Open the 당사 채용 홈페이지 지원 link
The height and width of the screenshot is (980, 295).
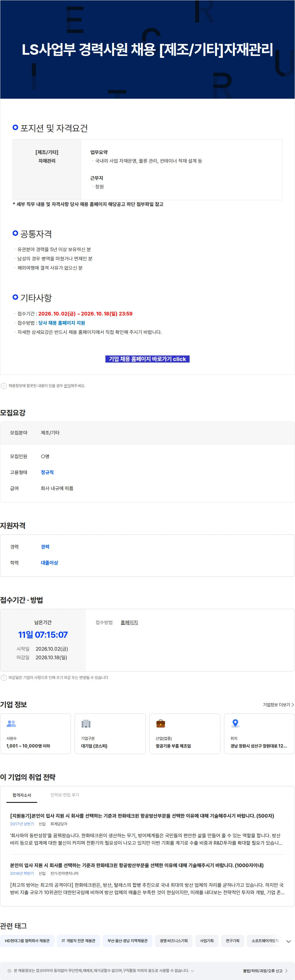[x=61, y=323]
